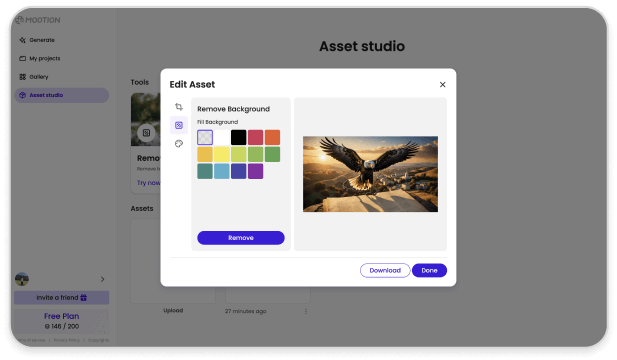Pick the red fill color swatch

click(255, 137)
